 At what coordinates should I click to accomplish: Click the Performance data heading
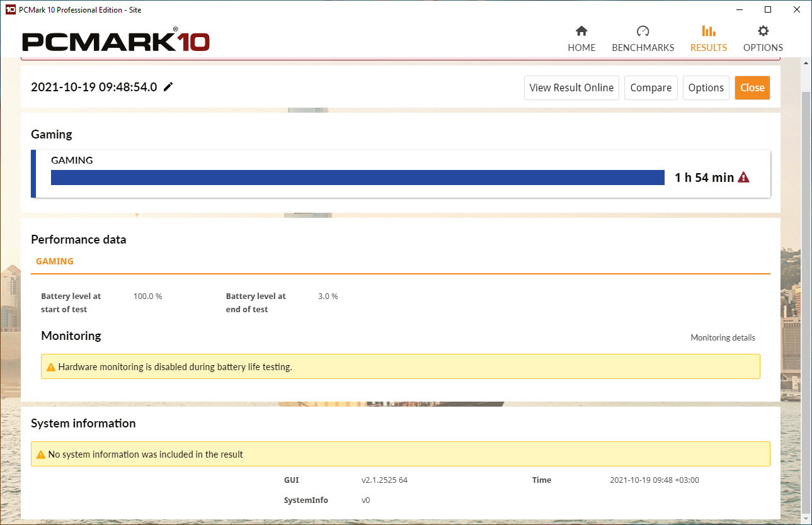[x=79, y=239]
